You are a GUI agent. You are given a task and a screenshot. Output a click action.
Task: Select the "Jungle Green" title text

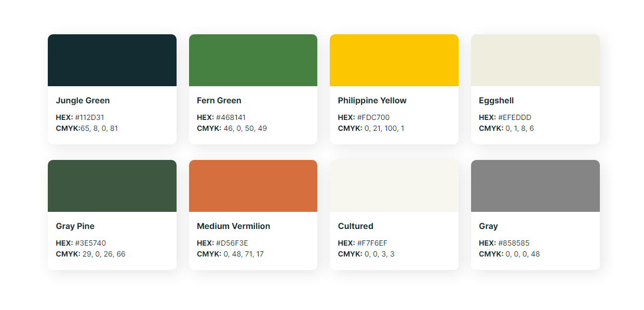[x=83, y=101]
